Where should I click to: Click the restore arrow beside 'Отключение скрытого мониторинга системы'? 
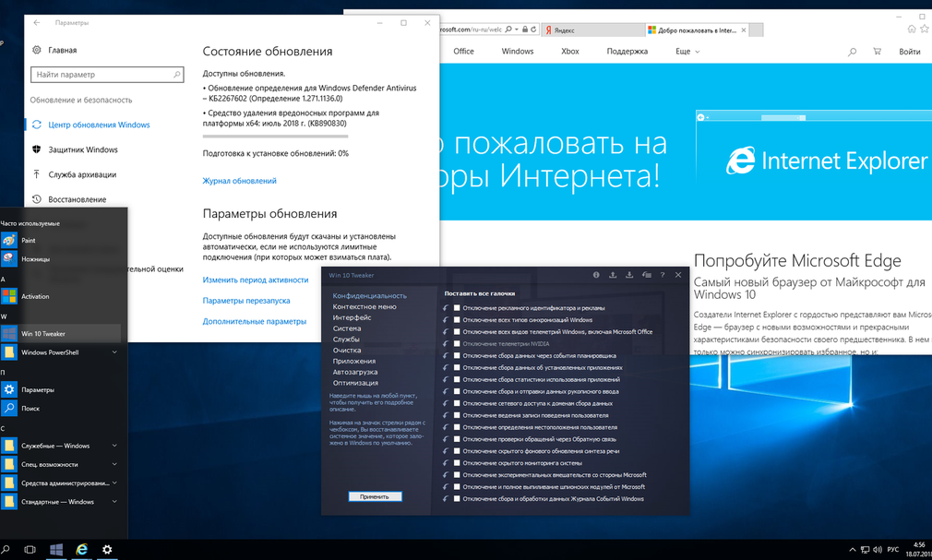click(x=446, y=463)
